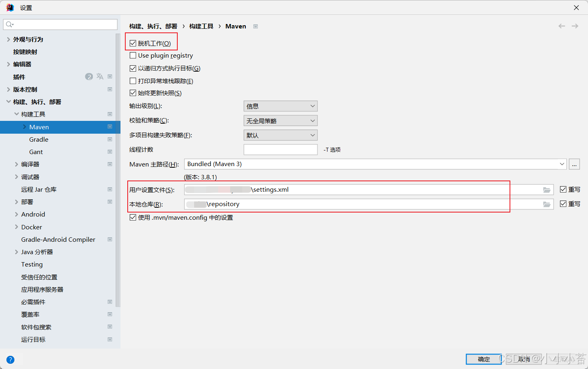Image resolution: width=588 pixels, height=369 pixels.
Task: Open the output level dropdown
Action: coord(281,106)
